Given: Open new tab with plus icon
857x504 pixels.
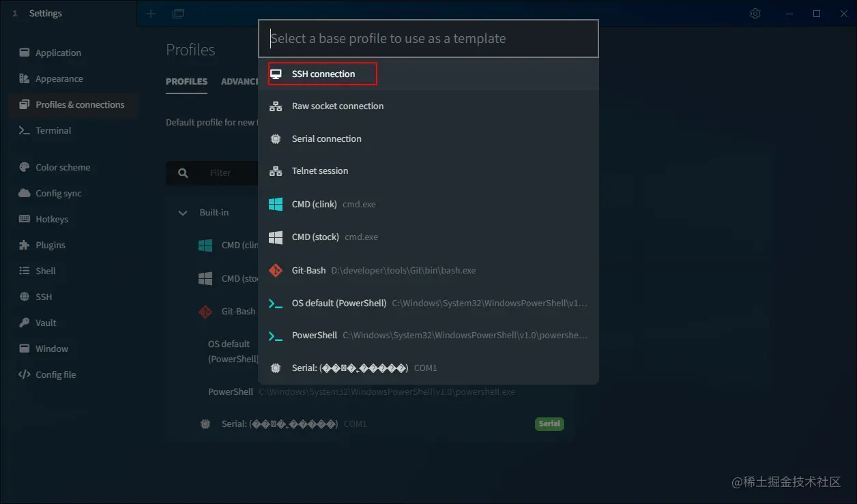Looking at the screenshot, I should coord(151,14).
